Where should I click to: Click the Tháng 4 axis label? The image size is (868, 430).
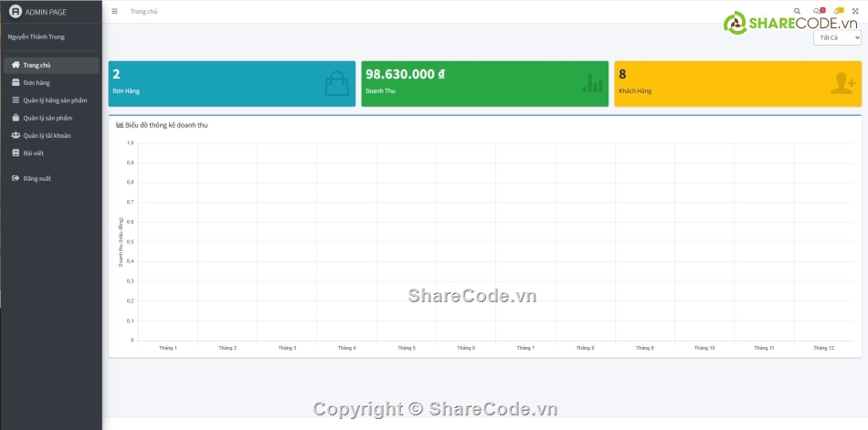[x=347, y=348]
